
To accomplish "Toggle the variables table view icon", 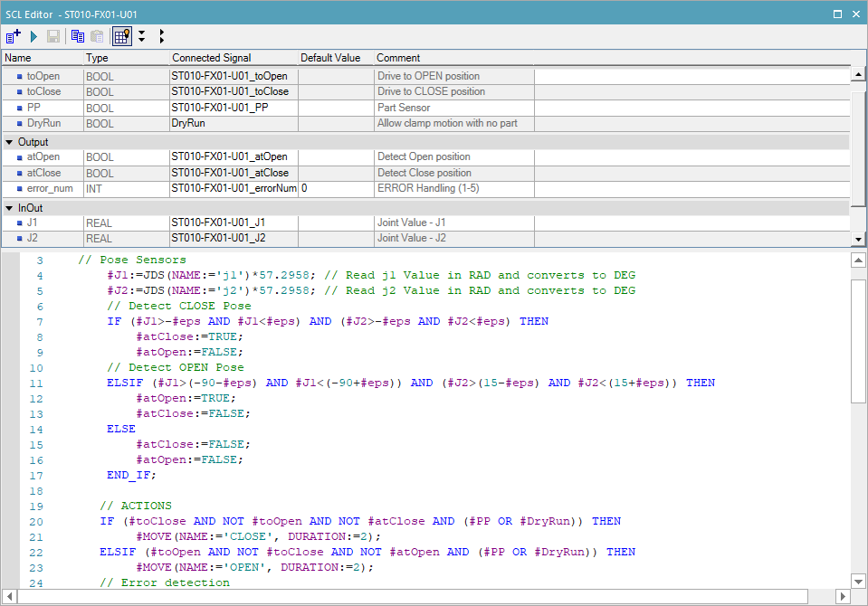I will tap(121, 36).
